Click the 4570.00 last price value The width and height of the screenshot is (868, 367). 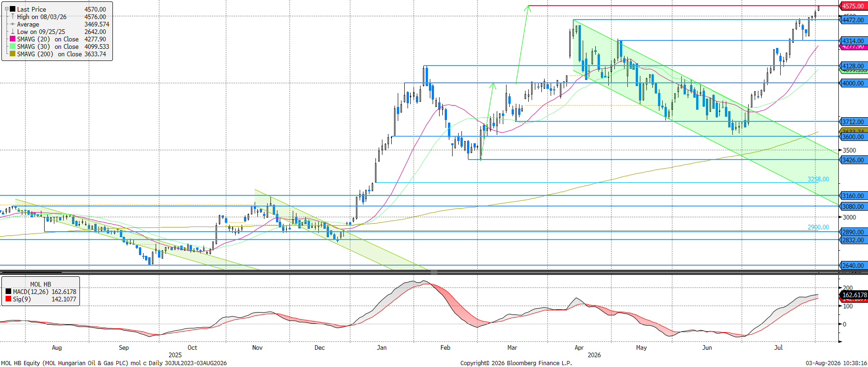pos(95,9)
